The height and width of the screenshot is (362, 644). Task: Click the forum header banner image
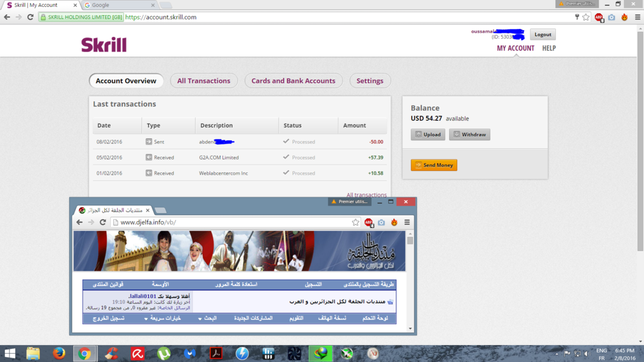tap(239, 251)
